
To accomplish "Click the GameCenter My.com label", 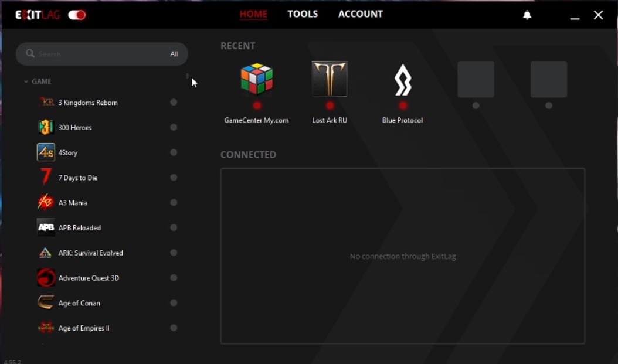I will tap(257, 120).
